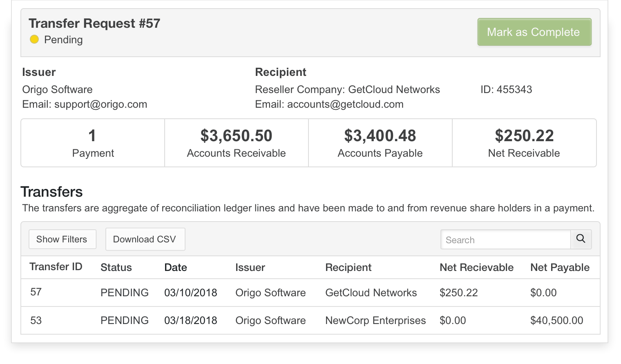Image resolution: width=621 pixels, height=364 pixels.
Task: Open the Show Filters button
Action: [x=63, y=239]
